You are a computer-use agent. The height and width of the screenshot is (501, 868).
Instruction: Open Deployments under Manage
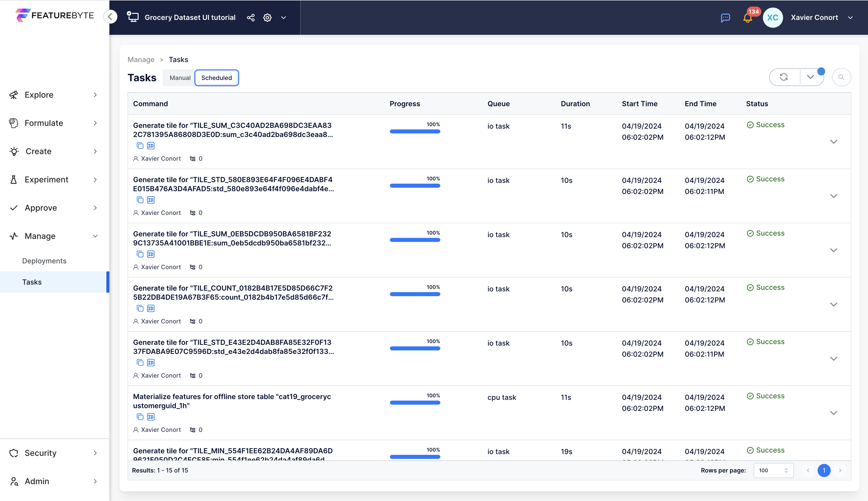44,261
